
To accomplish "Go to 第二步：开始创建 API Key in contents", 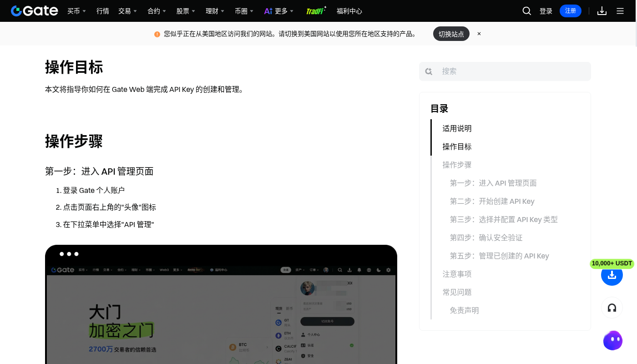I will pyautogui.click(x=492, y=201).
